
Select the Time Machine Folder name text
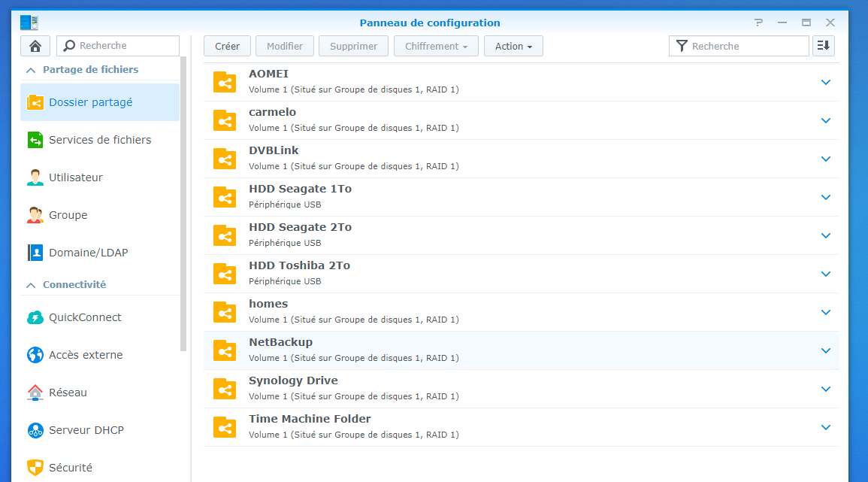310,419
